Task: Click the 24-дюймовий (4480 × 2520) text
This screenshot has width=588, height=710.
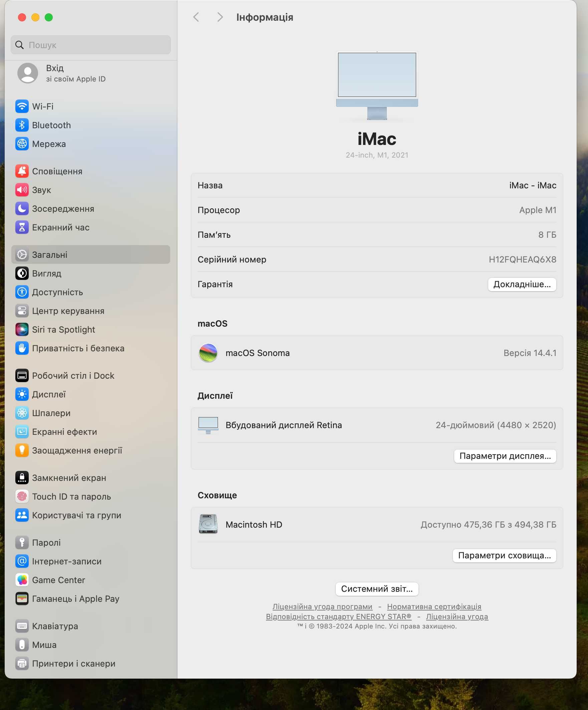Action: coord(496,425)
